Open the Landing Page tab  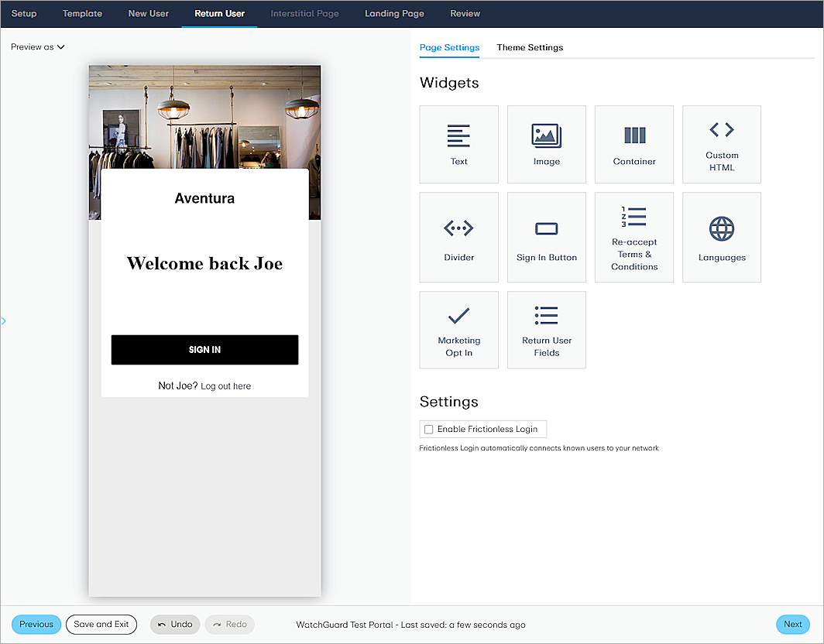click(394, 13)
